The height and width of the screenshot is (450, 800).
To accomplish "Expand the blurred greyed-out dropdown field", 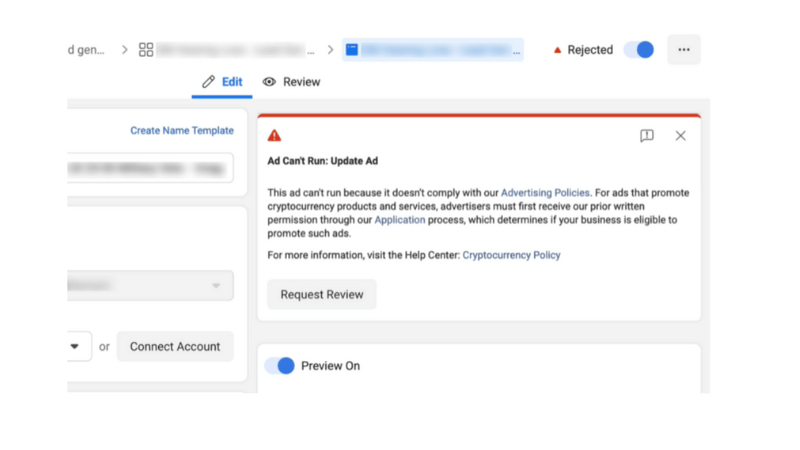I will tap(150, 286).
